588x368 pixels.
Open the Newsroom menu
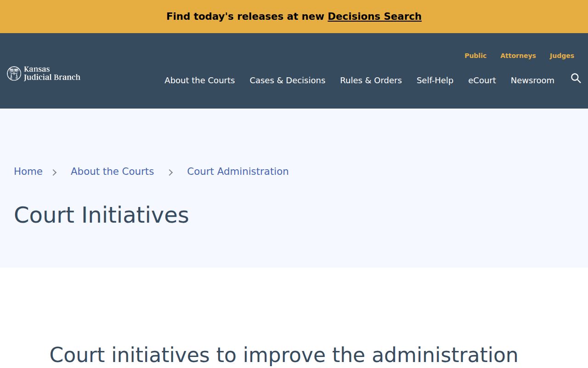[x=532, y=80]
